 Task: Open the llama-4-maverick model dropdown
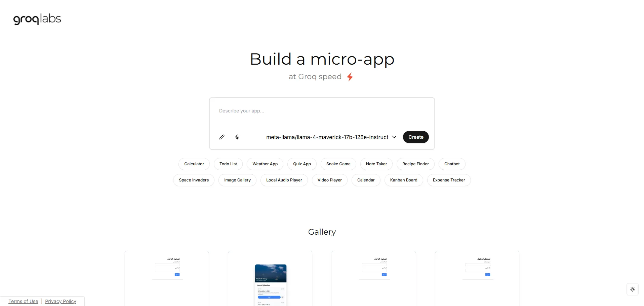(331, 137)
